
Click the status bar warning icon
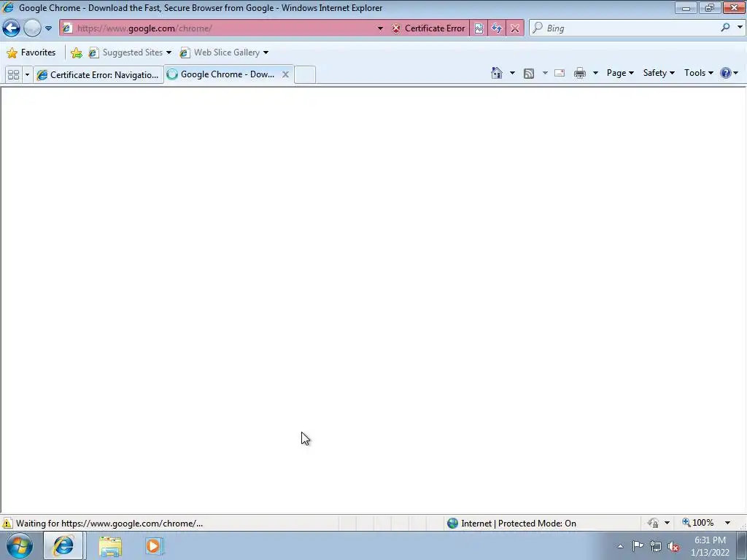(7, 523)
